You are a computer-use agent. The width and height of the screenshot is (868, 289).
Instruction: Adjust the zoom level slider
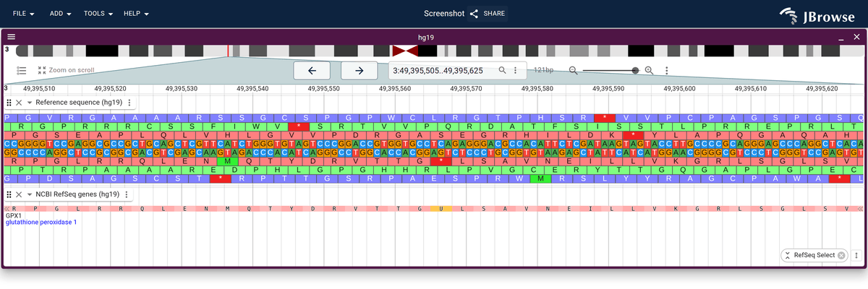(x=610, y=70)
